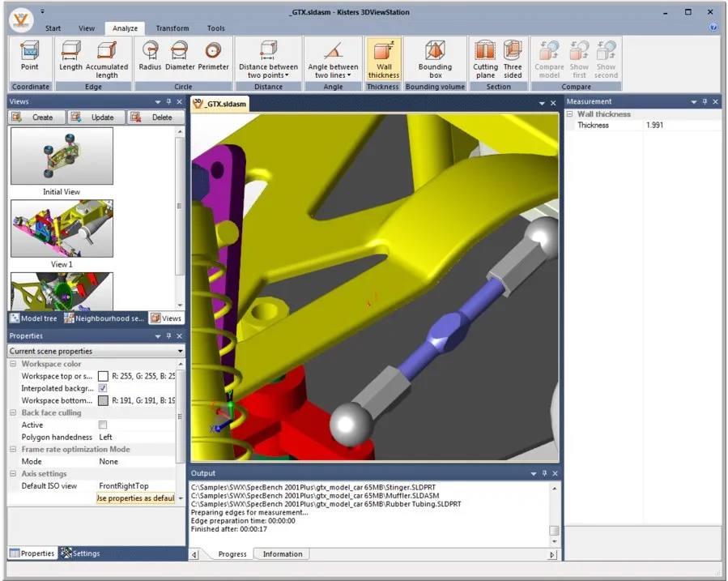728x581 pixels.
Task: Click the Bounding box tool
Action: [x=436, y=57]
